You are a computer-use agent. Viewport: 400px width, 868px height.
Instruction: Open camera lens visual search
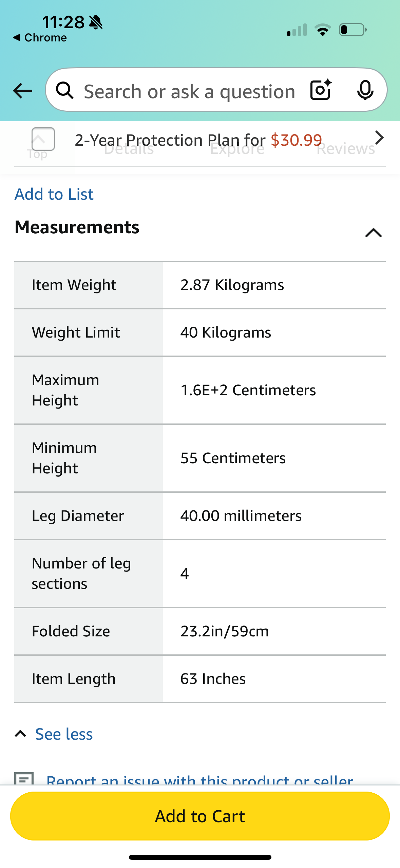pyautogui.click(x=321, y=90)
